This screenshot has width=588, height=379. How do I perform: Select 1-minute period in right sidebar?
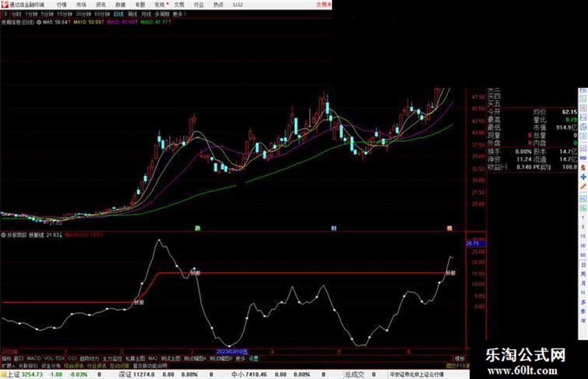coord(583,218)
